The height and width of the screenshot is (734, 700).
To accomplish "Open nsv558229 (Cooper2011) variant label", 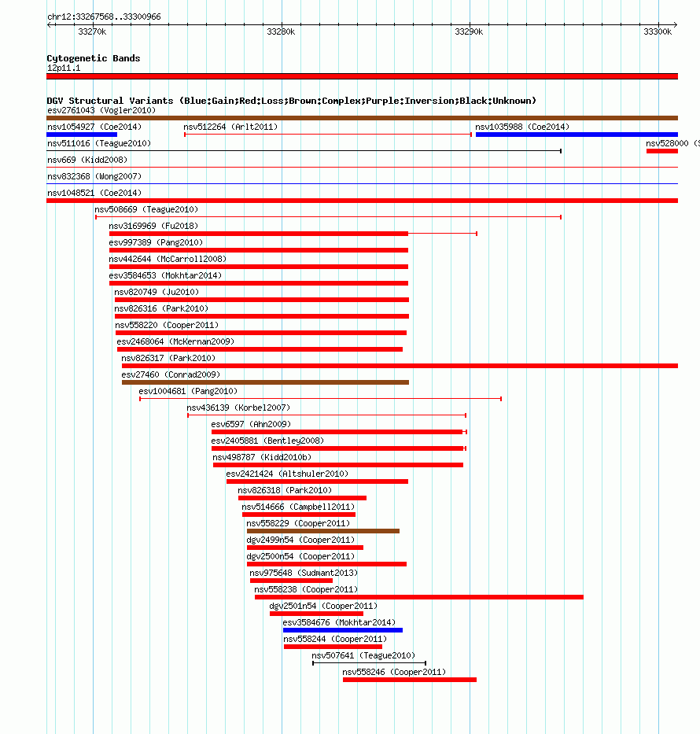I will pos(298,523).
